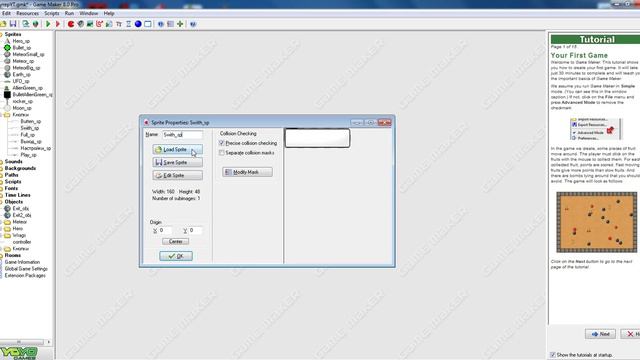Create a path toolbar icon
Viewport: 640px width, 360px height.
99,24
